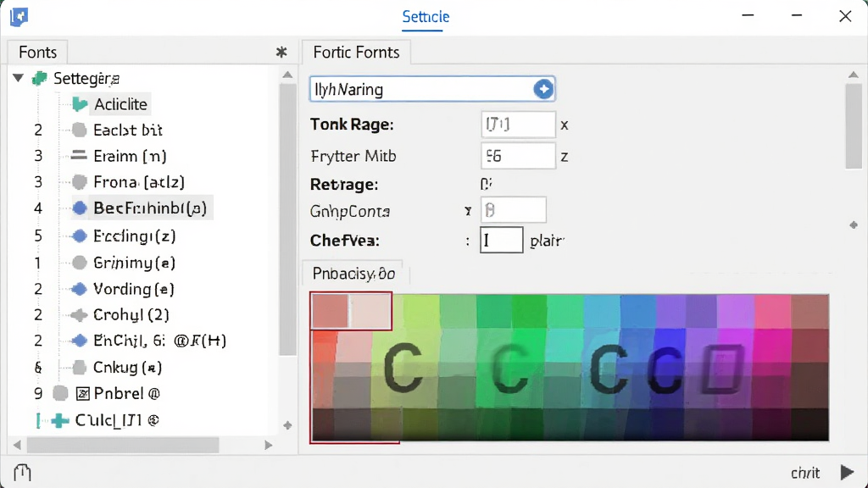868x488 pixels.
Task: Click the asterisk icon in Fonts panel header
Action: [281, 52]
